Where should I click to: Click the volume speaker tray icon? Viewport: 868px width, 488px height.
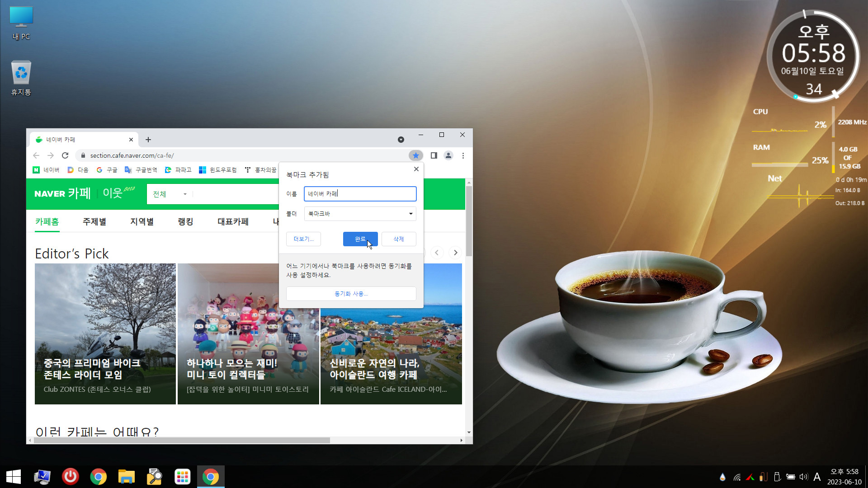803,477
